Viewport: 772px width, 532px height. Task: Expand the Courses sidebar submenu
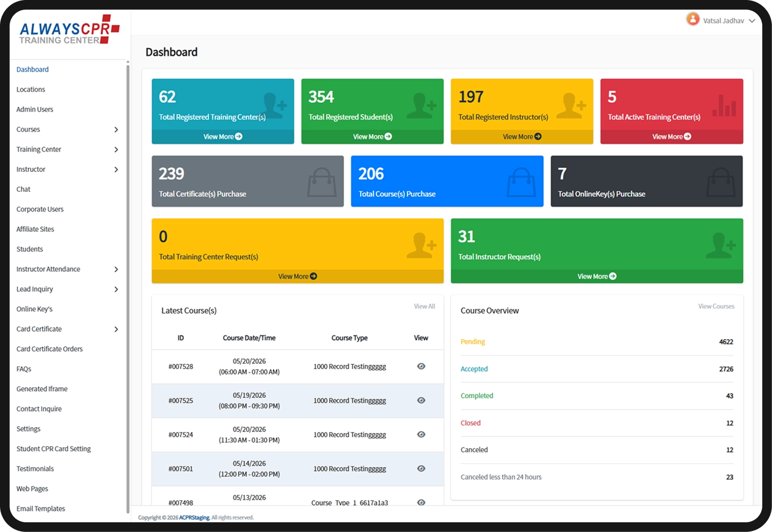(x=116, y=130)
